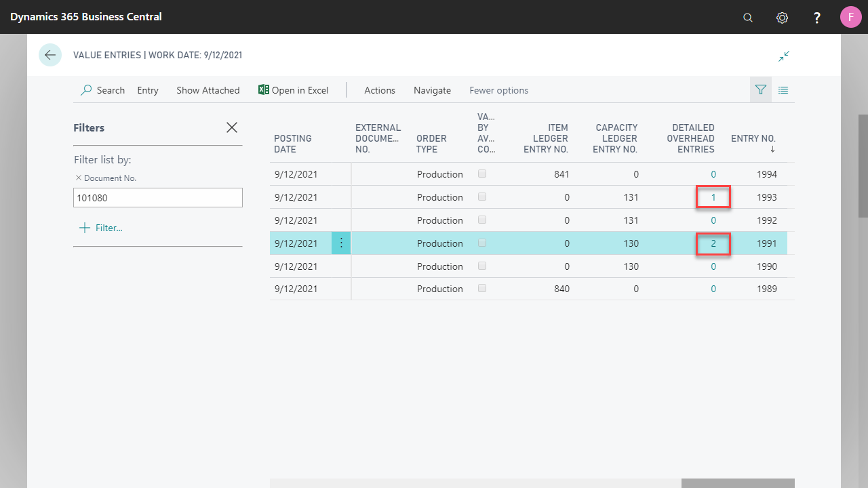
Task: Toggle valued by average cost for entry 1989
Action: coord(482,288)
